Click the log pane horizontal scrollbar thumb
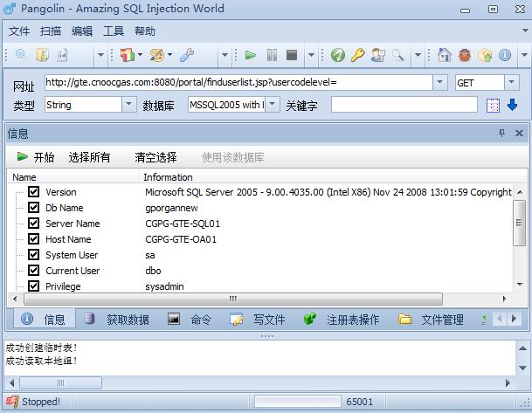 (x=60, y=382)
